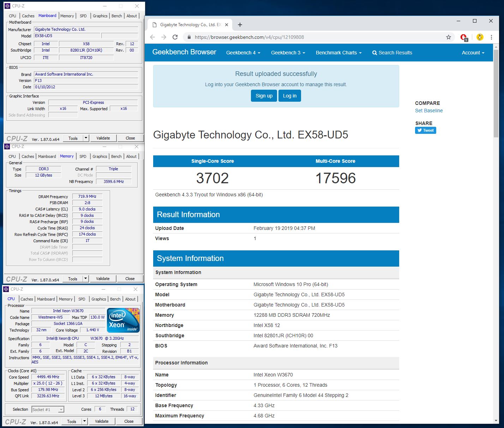The width and height of the screenshot is (504, 428).
Task: Click the BIOS Version field F13
Action: pyautogui.click(x=86, y=81)
